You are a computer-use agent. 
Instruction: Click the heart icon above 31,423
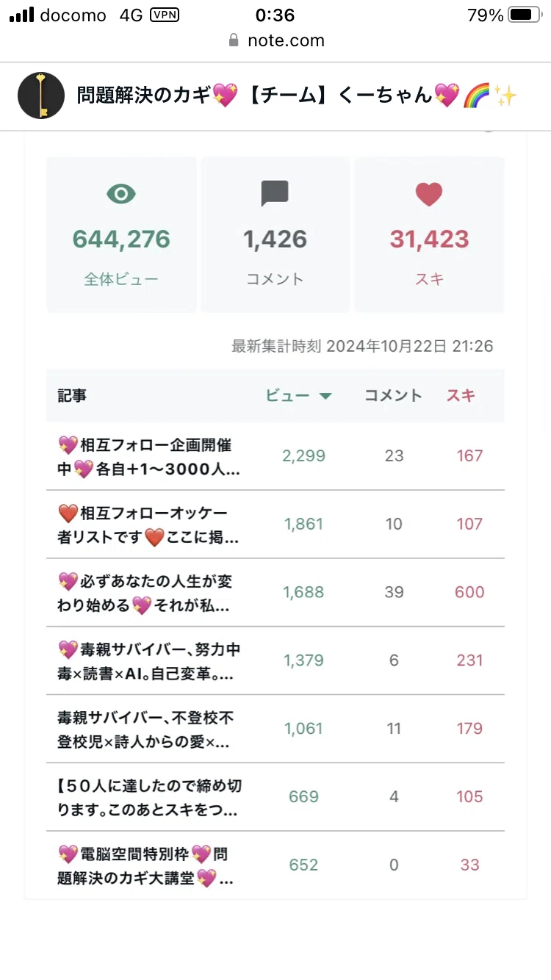pos(429,194)
